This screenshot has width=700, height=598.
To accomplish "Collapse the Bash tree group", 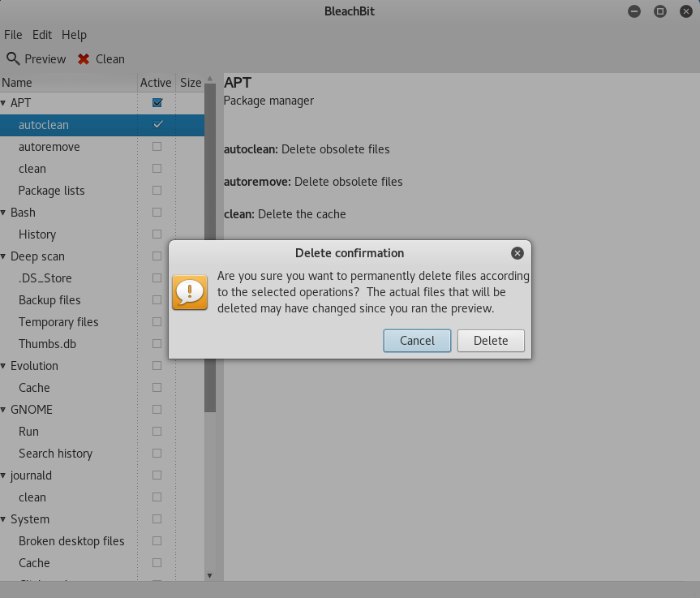I will click(3, 212).
